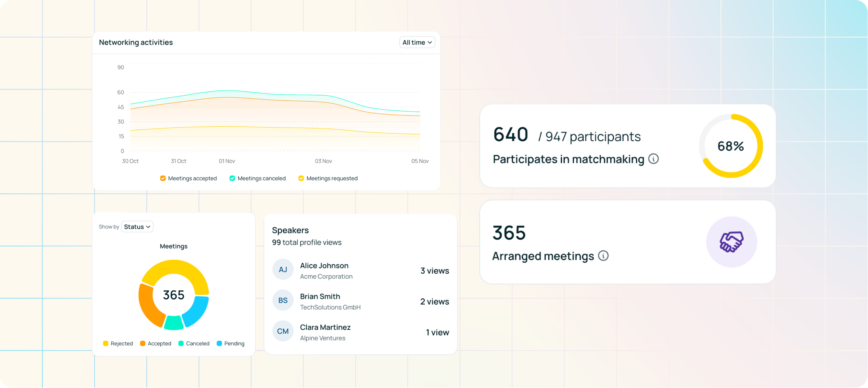
Task: Click the Pending legend item
Action: coord(231,343)
